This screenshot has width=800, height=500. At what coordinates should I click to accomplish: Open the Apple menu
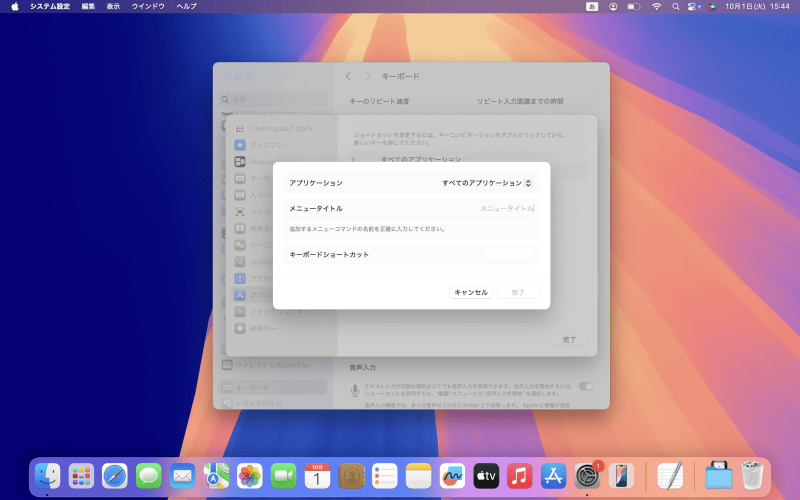(x=15, y=7)
